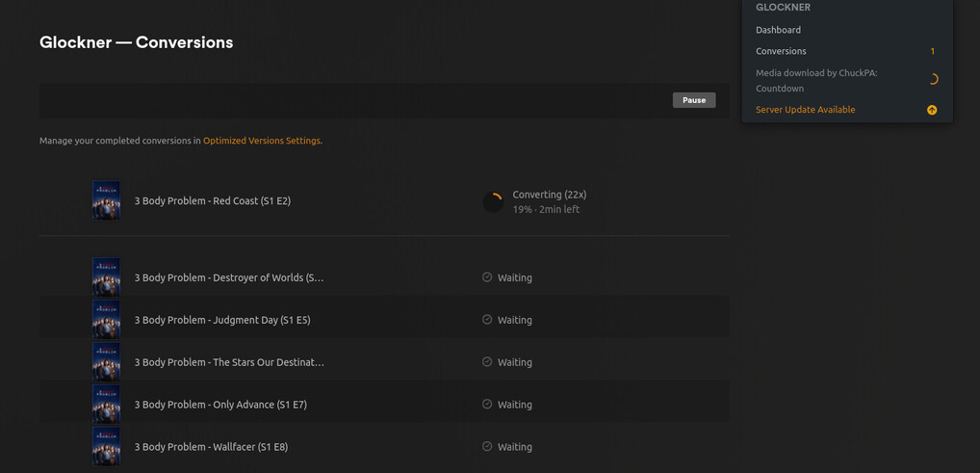This screenshot has height=473, width=980.
Task: Open Media download by ChuckPA activity
Action: [816, 80]
